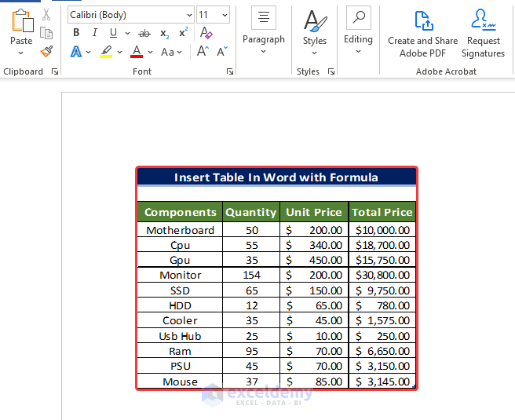Apply red font color

click(x=137, y=52)
